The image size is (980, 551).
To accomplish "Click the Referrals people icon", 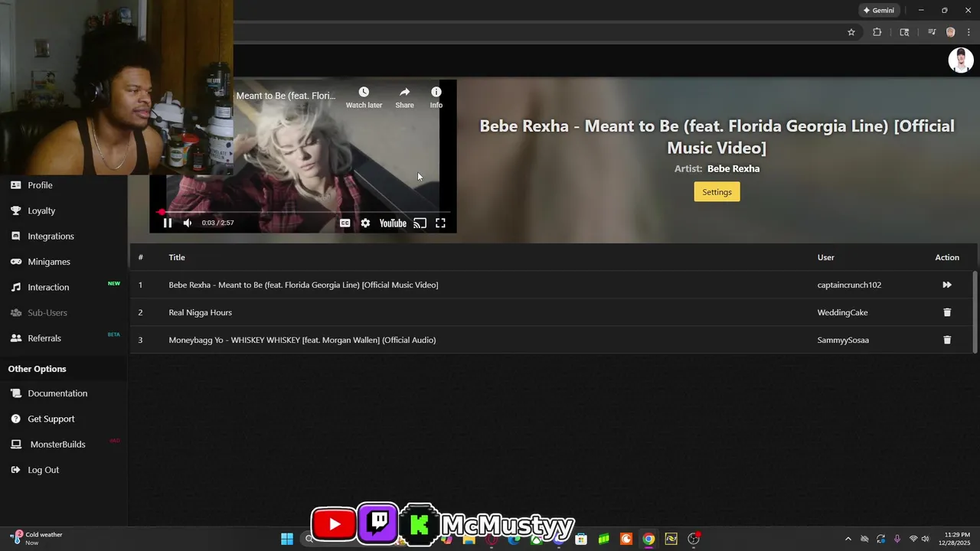I will tap(15, 338).
